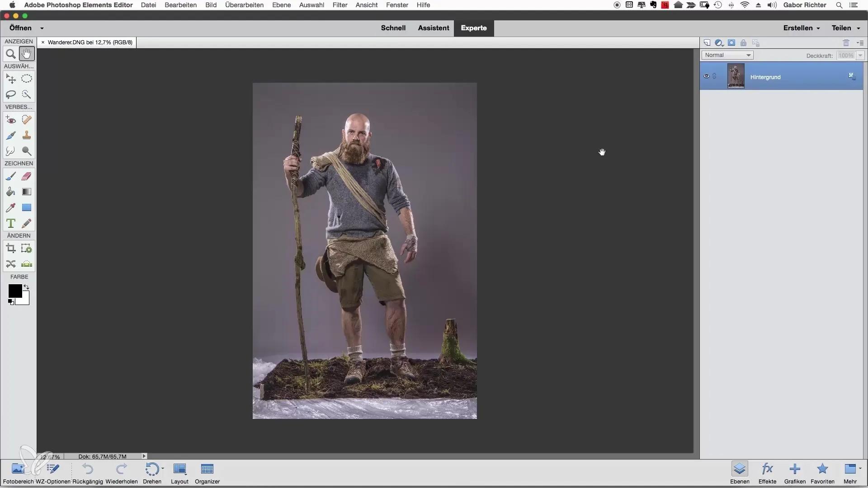
Task: Expand the Öffnen recent files arrow
Action: point(42,28)
